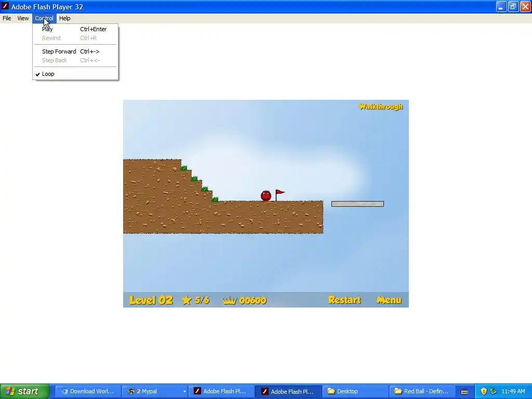
Task: Click the security shield tray icon
Action: click(x=484, y=391)
